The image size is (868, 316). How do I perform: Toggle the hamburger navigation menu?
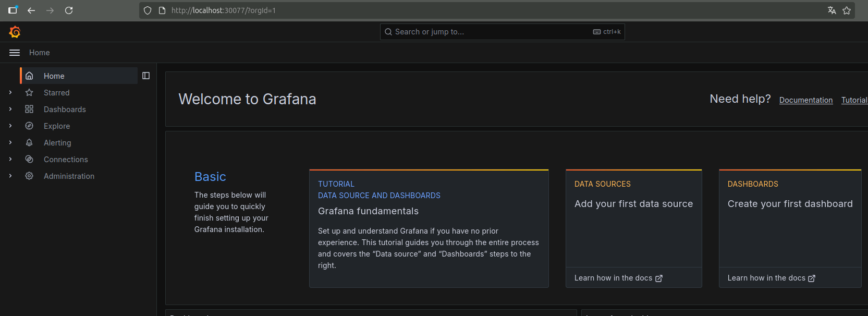15,53
